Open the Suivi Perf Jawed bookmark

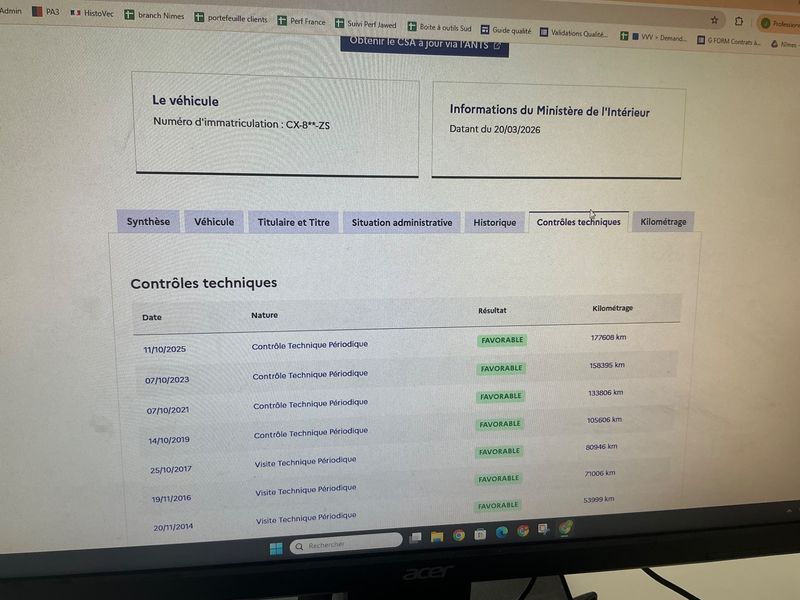[x=366, y=24]
